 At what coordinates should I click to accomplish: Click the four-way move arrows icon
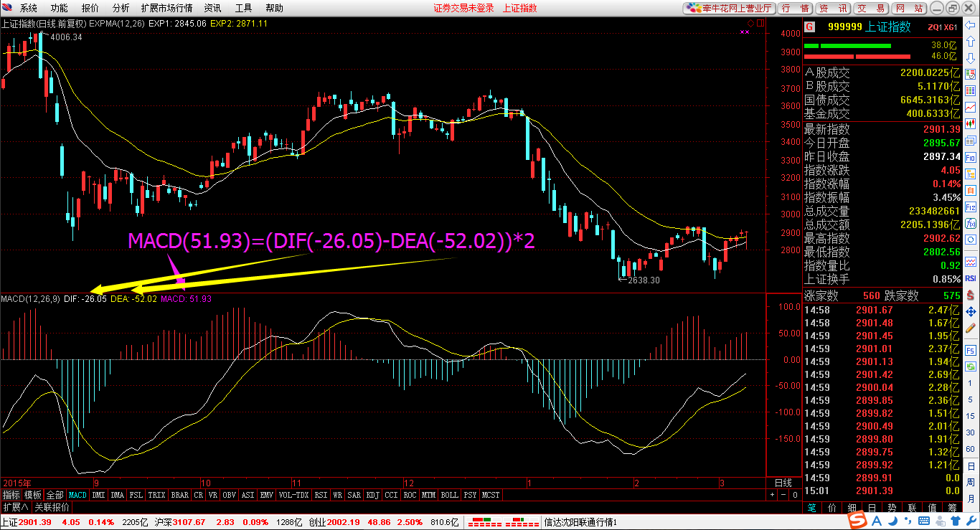click(971, 312)
